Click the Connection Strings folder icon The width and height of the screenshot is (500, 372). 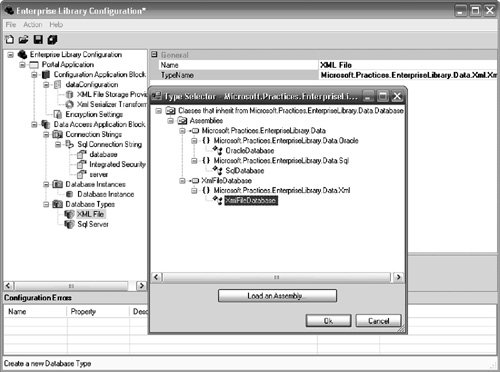(58, 135)
